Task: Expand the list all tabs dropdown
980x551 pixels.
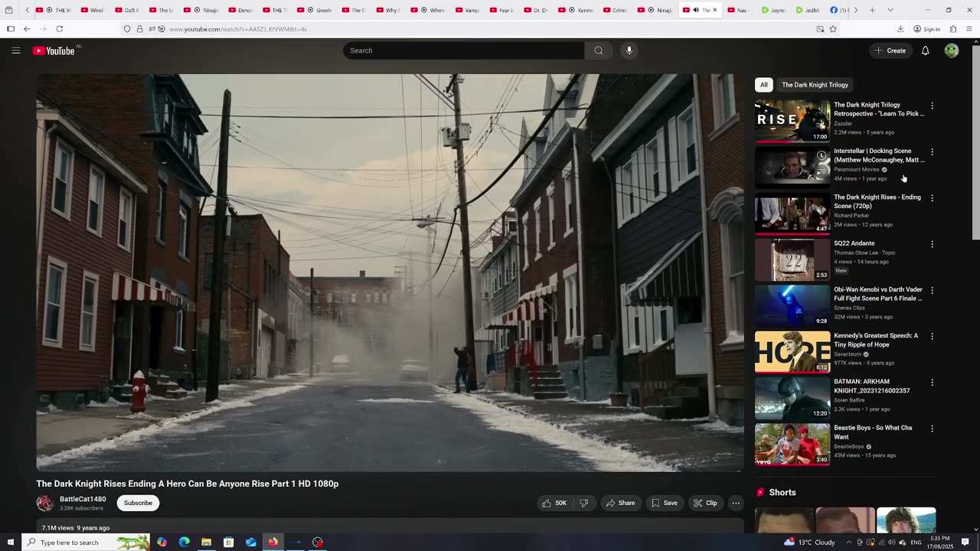Action: [890, 10]
